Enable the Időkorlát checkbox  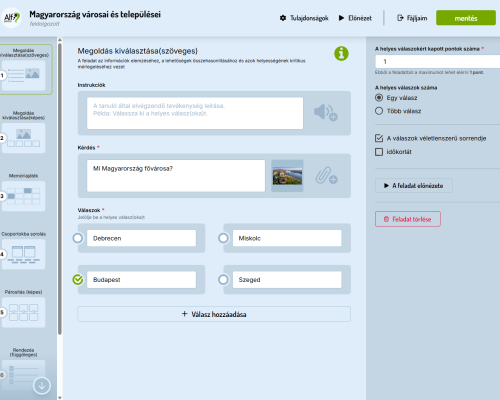coord(379,152)
